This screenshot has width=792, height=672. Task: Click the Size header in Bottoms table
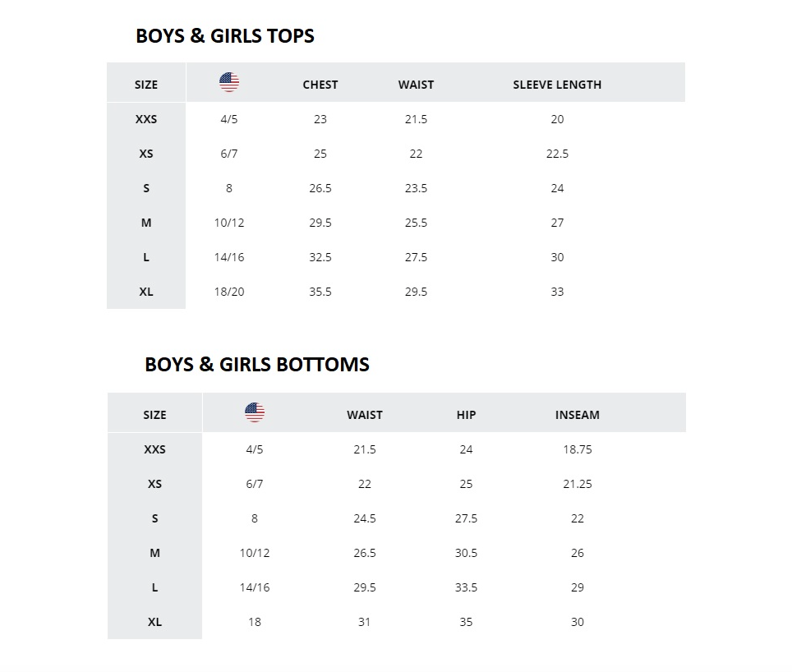point(154,415)
